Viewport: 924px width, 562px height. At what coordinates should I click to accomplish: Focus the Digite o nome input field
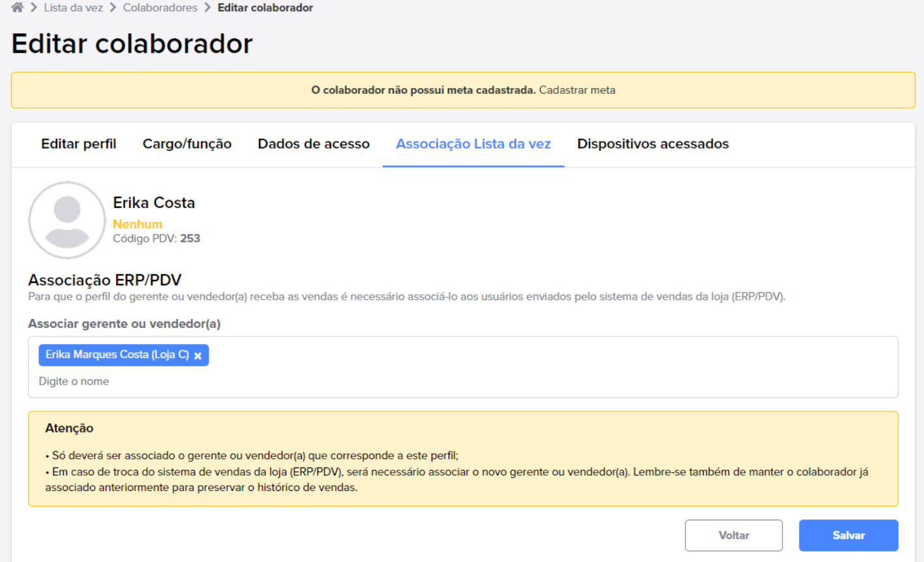pos(463,381)
